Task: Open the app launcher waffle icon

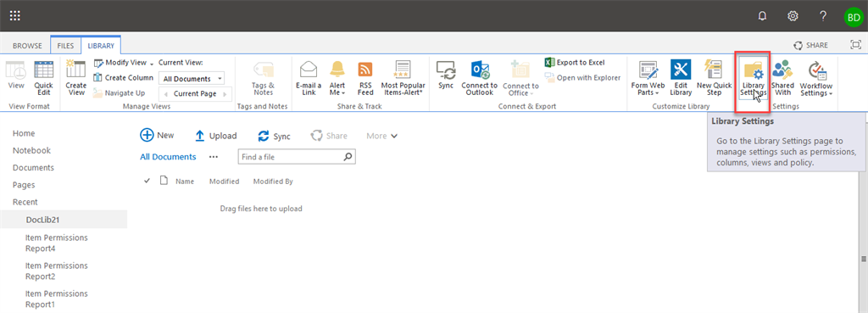Action: point(15,16)
